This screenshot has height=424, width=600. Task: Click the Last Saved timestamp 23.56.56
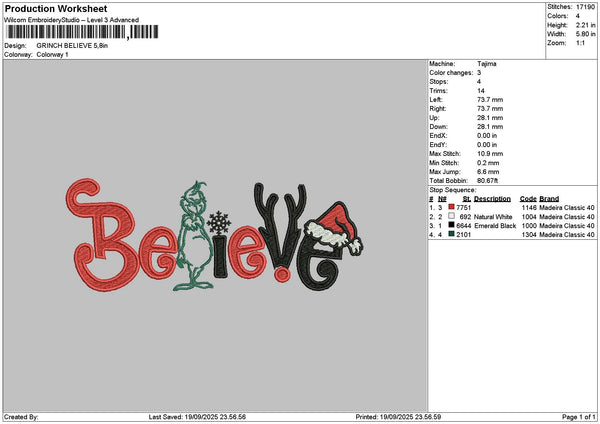pos(232,417)
